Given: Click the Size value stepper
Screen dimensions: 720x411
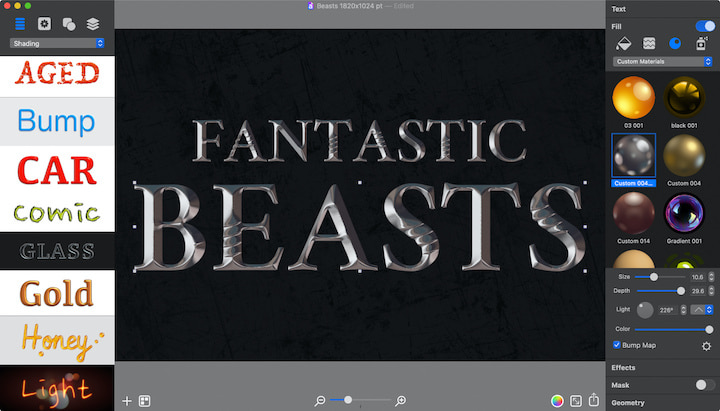Looking at the screenshot, I should point(711,277).
